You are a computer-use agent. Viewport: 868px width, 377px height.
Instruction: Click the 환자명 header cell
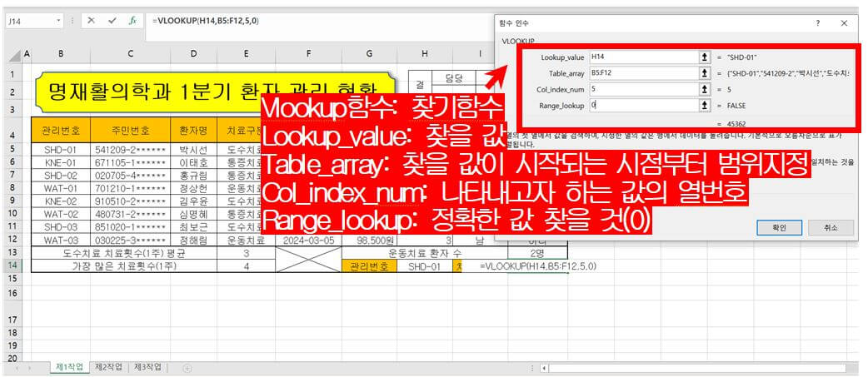point(194,131)
